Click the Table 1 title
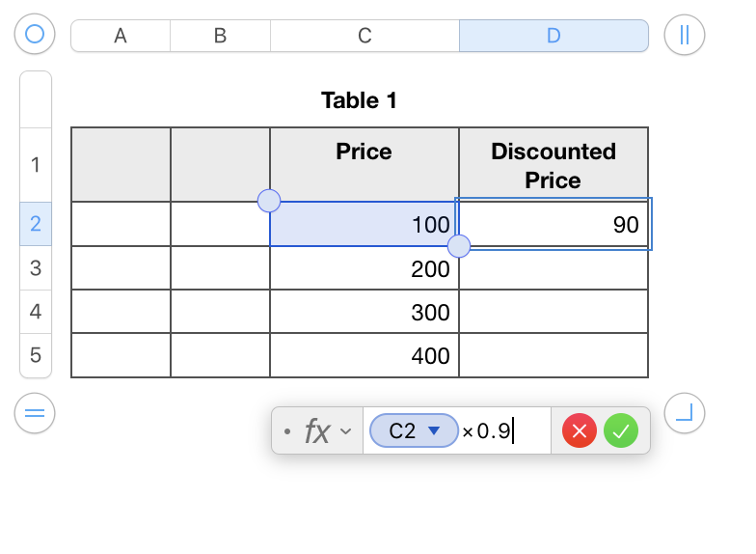This screenshot has height=554, width=756. (359, 100)
